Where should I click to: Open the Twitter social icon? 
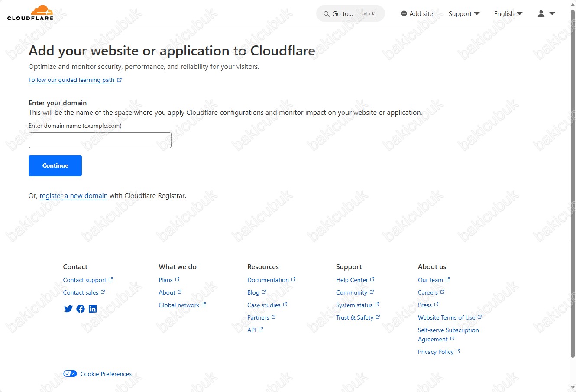(x=68, y=309)
